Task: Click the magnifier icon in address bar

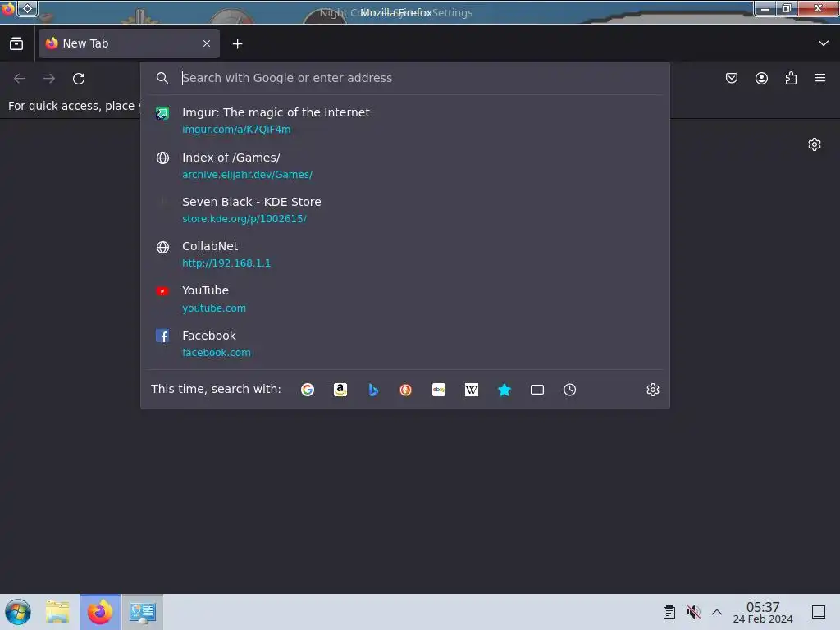Action: [x=162, y=78]
